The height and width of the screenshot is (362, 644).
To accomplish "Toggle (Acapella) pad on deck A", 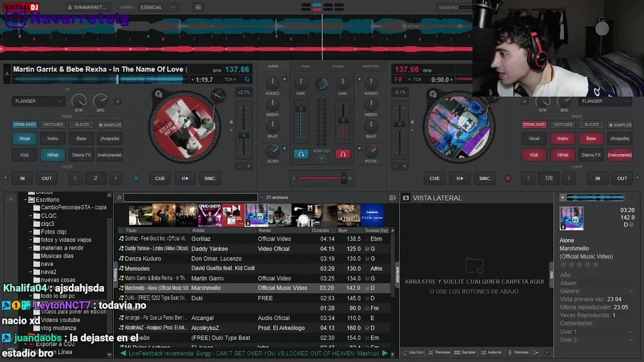I will point(110,138).
